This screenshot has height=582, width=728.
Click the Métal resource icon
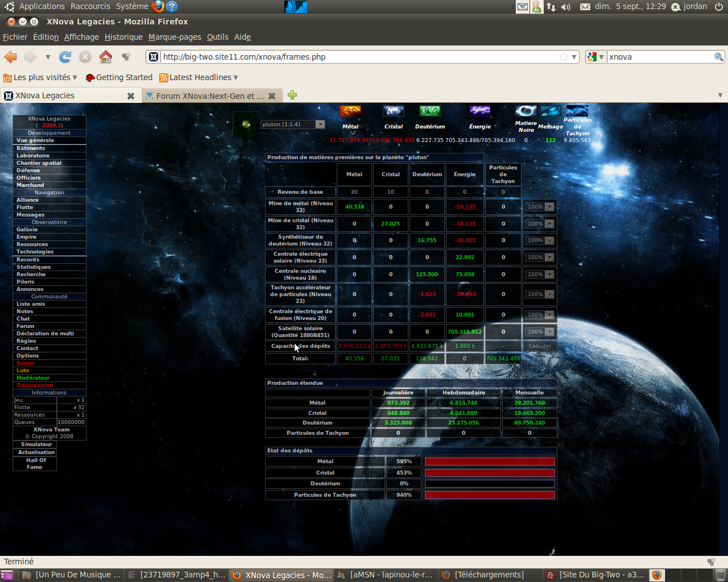click(x=350, y=111)
